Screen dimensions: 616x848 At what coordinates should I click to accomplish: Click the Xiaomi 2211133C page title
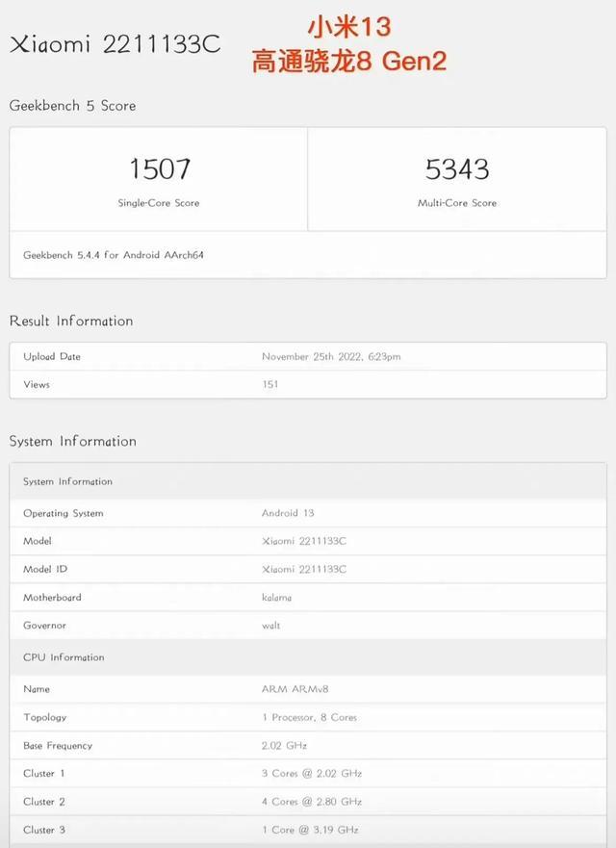coord(115,45)
